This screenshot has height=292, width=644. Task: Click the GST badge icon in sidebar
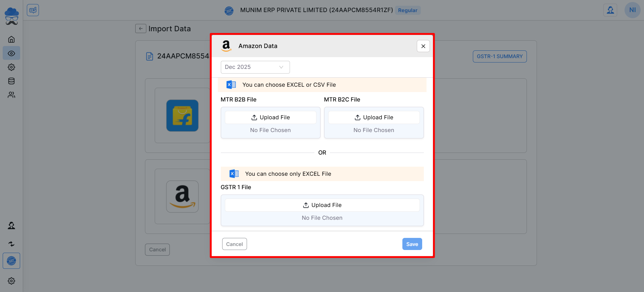(x=11, y=261)
